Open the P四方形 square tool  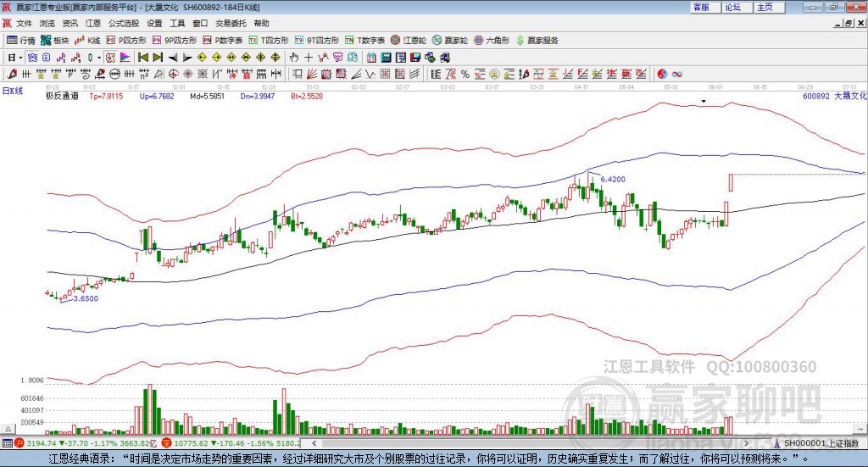tap(126, 41)
